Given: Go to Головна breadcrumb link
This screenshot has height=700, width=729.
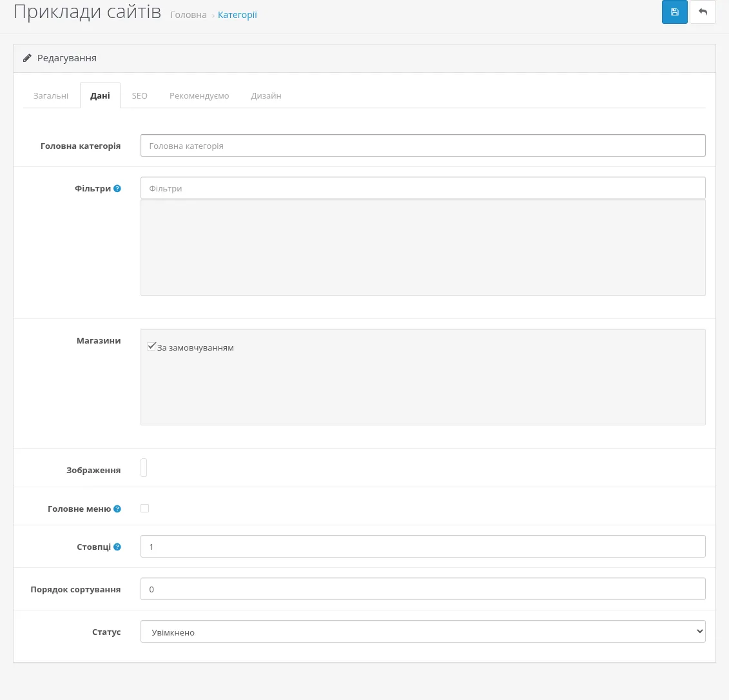Looking at the screenshot, I should (x=188, y=15).
